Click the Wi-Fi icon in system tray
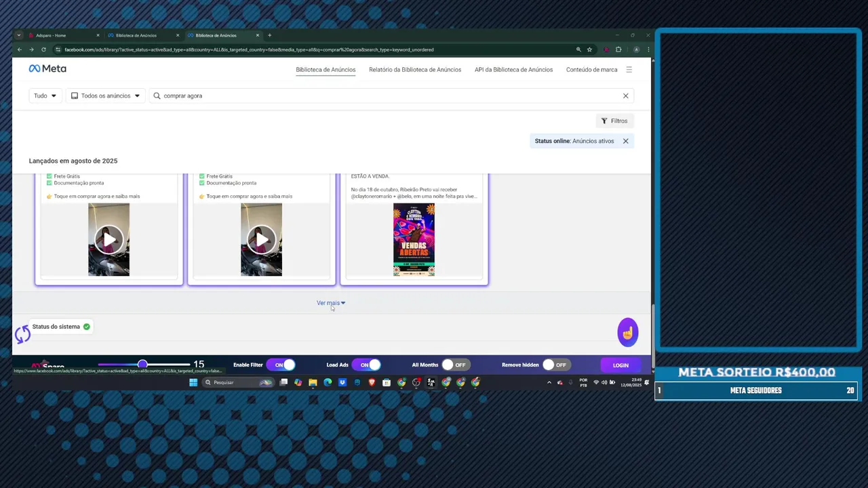Image resolution: width=868 pixels, height=488 pixels. 596,382
